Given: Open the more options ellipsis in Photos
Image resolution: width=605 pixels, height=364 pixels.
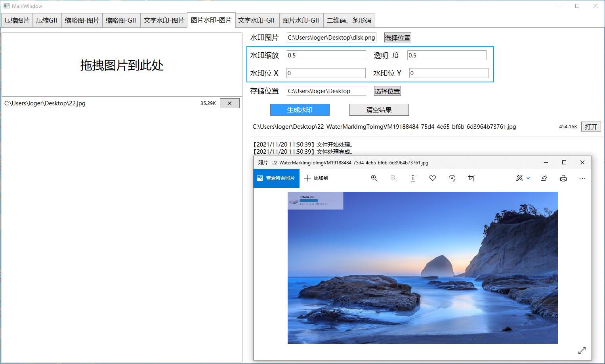Looking at the screenshot, I should click(x=582, y=178).
